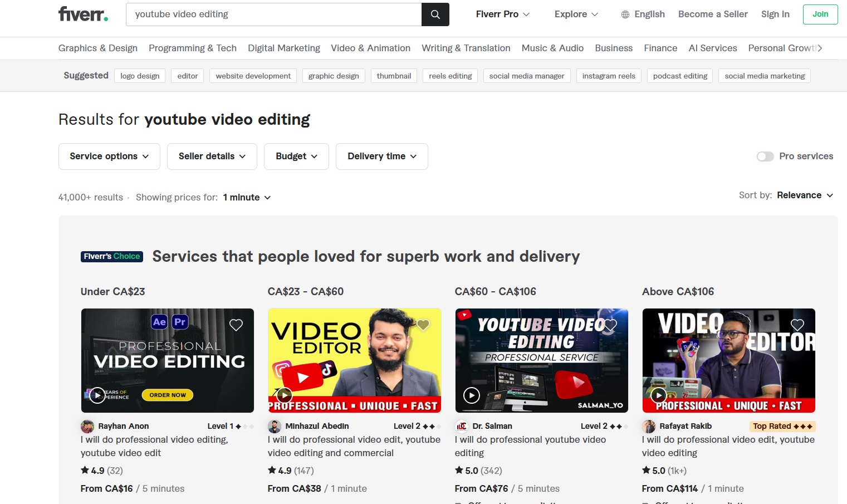Image resolution: width=847 pixels, height=504 pixels.
Task: Open the Finance category
Action: 660,48
